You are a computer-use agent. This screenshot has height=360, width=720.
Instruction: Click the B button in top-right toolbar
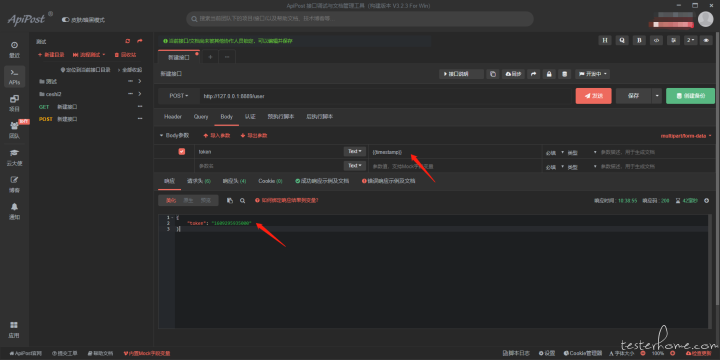[x=639, y=40]
